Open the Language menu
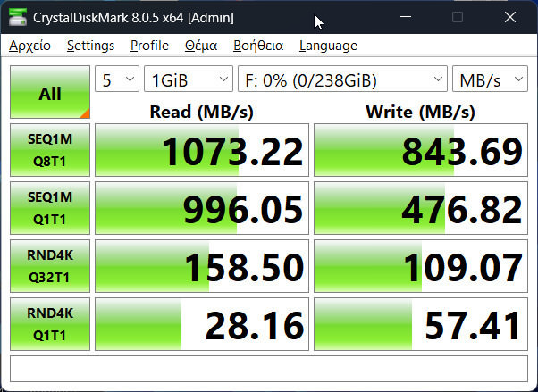 (x=328, y=46)
